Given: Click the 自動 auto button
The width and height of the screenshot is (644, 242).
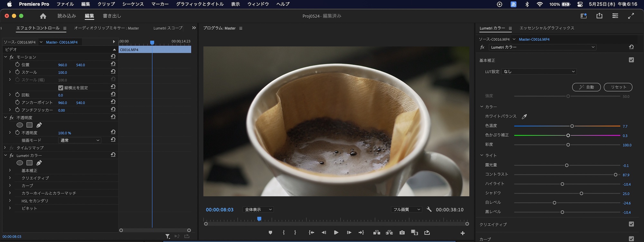Looking at the screenshot, I should coord(586,87).
